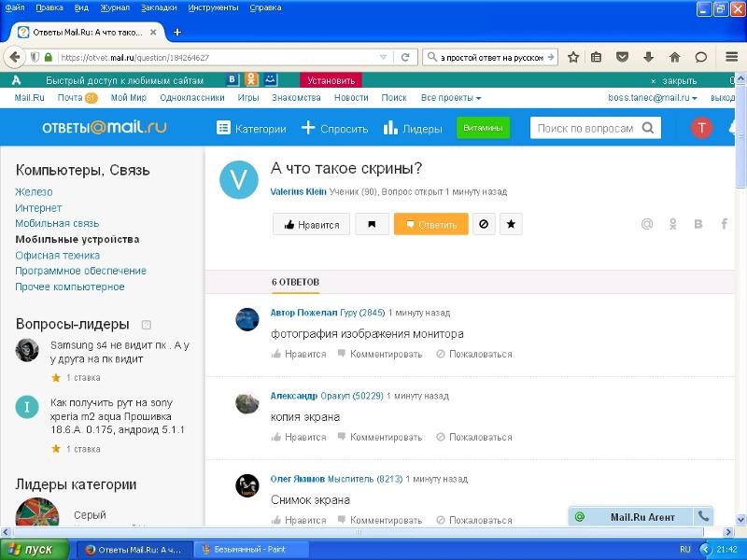Show hidden tray icons arrow near clock
747x560 pixels.
coord(706,550)
